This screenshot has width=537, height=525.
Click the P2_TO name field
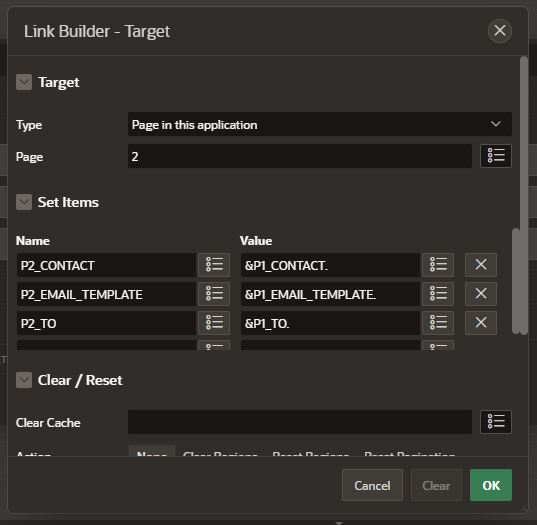click(x=106, y=323)
